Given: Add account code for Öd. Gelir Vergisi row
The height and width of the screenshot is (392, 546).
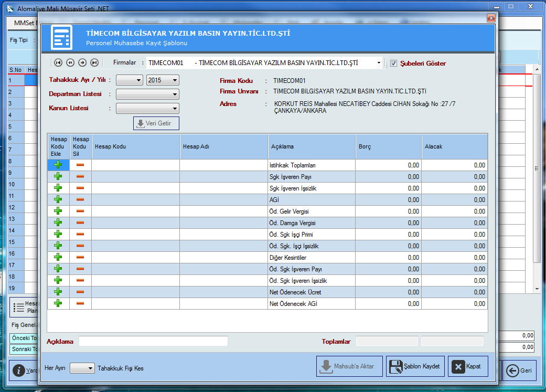Looking at the screenshot, I should pyautogui.click(x=58, y=211).
